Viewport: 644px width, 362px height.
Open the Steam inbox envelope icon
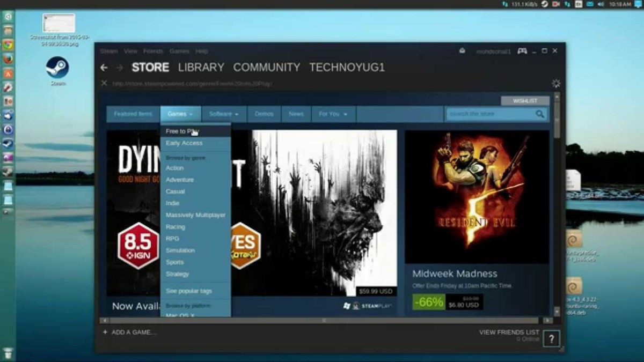click(462, 51)
